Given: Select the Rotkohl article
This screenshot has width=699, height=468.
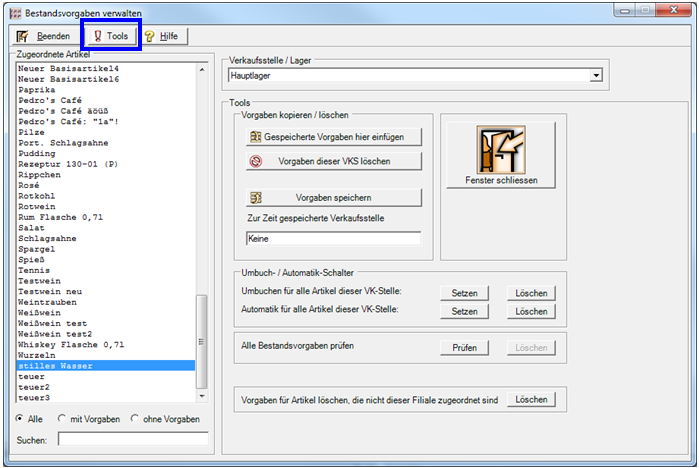Looking at the screenshot, I should [106, 196].
